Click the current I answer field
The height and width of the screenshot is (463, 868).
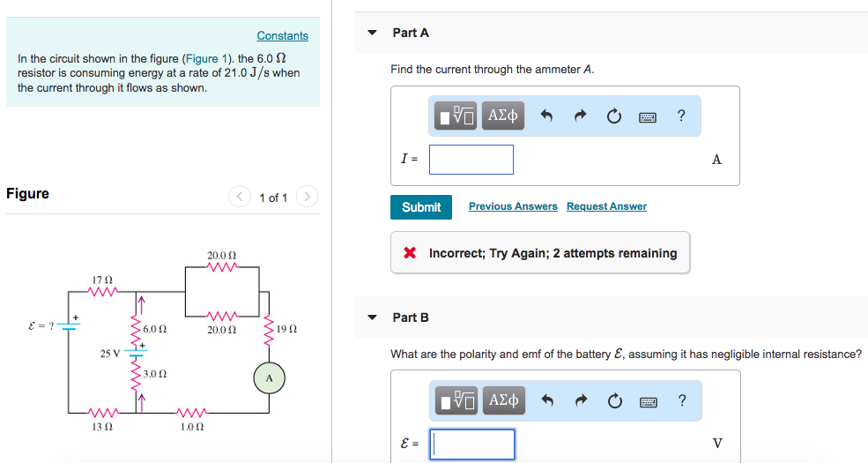(471, 160)
